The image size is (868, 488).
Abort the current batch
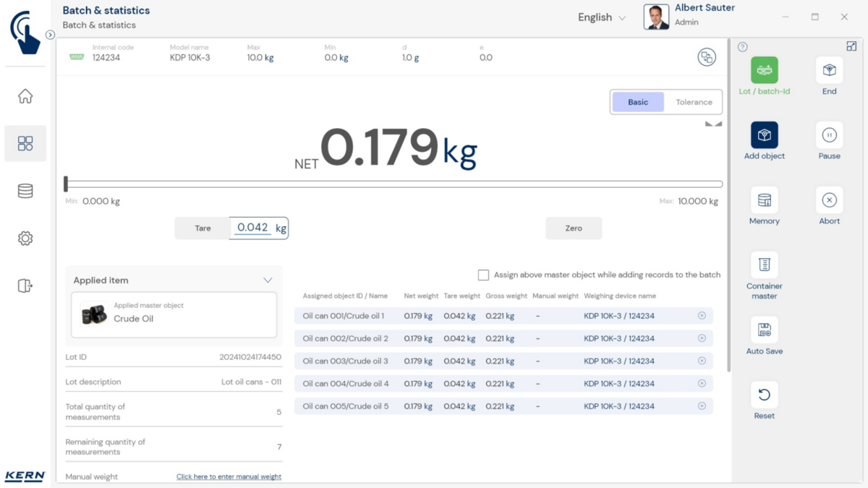(829, 200)
